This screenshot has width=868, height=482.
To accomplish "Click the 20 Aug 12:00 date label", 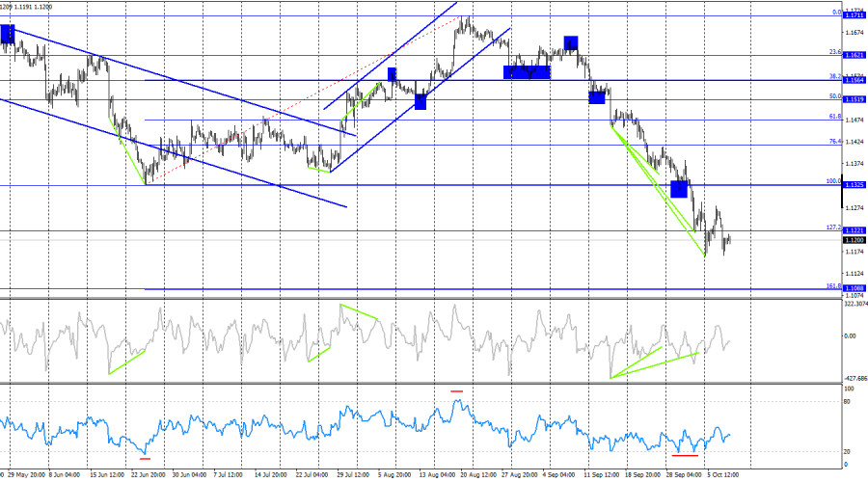I will (478, 475).
